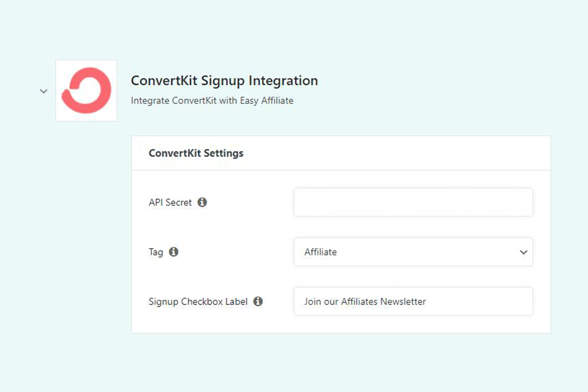
Task: Open the Tag dropdown showing Affiliate
Action: [x=404, y=252]
